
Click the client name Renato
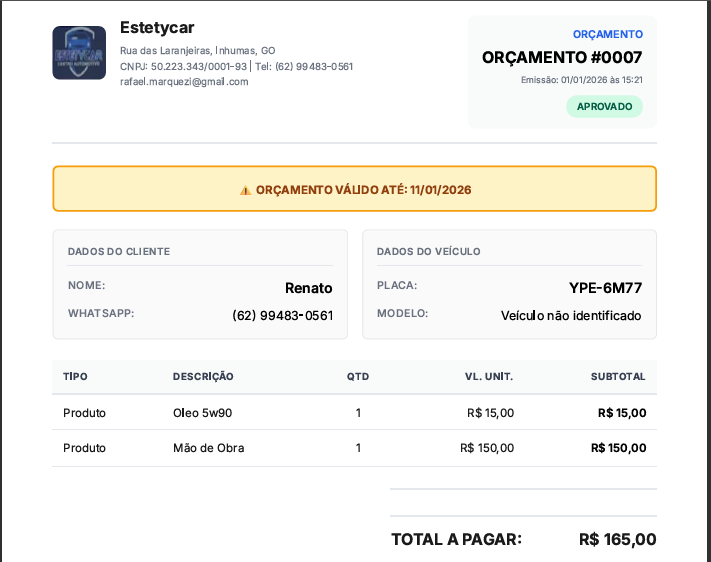click(308, 288)
